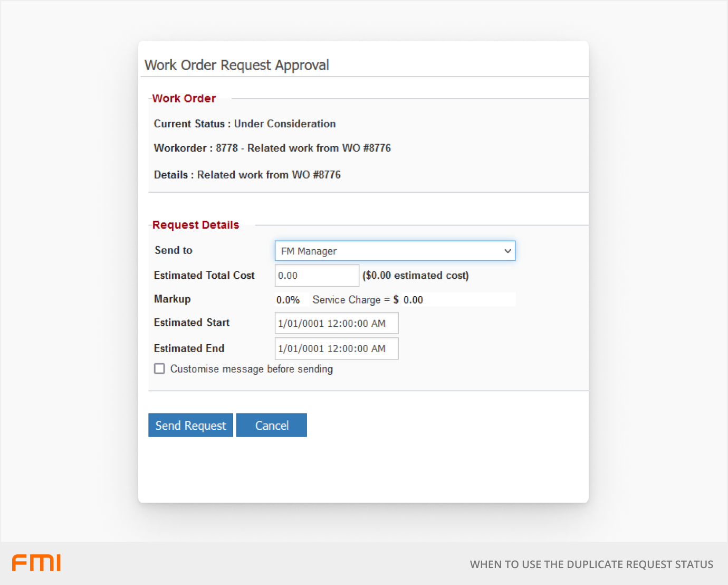Click the Request Details section heading
The height and width of the screenshot is (585, 728).
(x=196, y=225)
